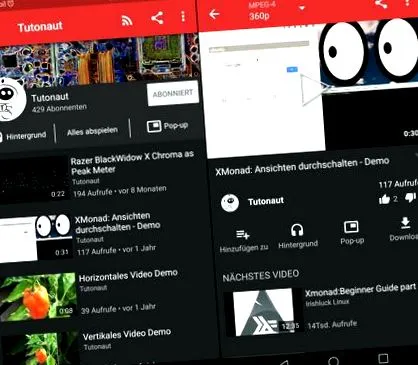418x365 pixels.
Task: Select the Vertikales Video Demo title
Action: (x=127, y=334)
